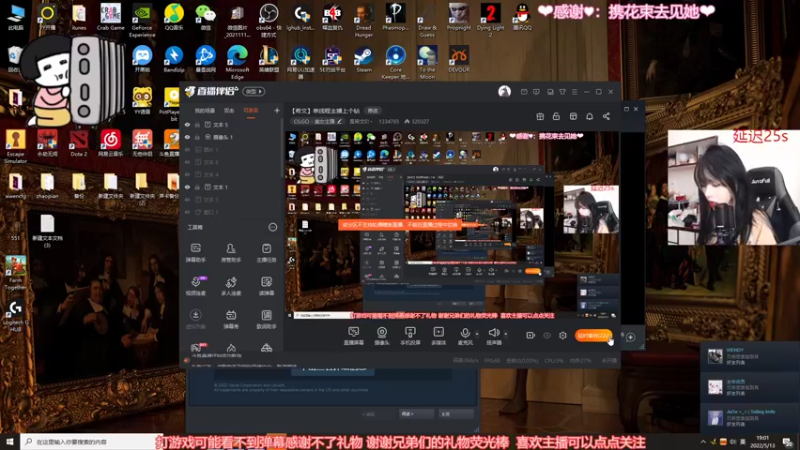Open 主播任务 streamer tasks tool
Viewport: 800px width, 450px height.
click(266, 253)
